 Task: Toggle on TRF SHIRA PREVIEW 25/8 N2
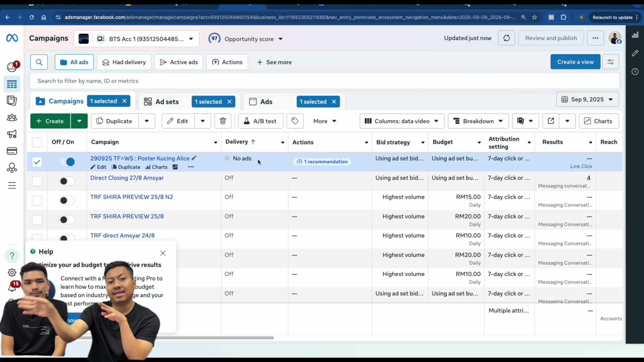(x=67, y=200)
